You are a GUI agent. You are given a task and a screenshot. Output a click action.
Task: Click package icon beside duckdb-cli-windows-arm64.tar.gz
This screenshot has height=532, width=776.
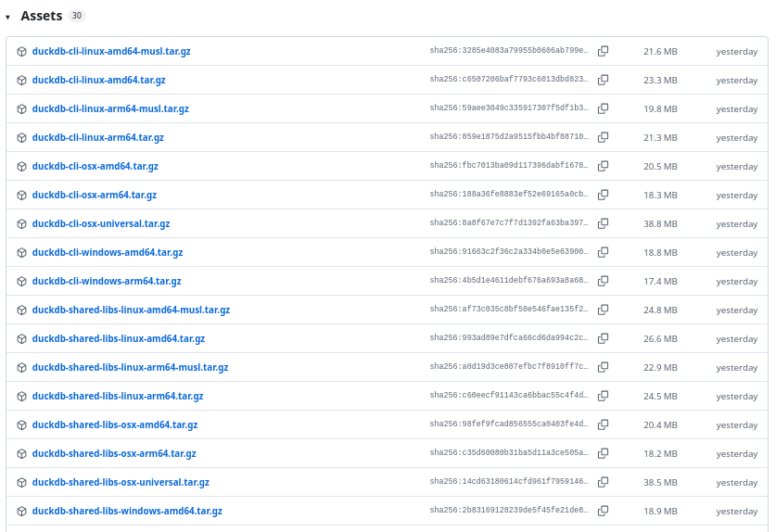click(x=21, y=281)
